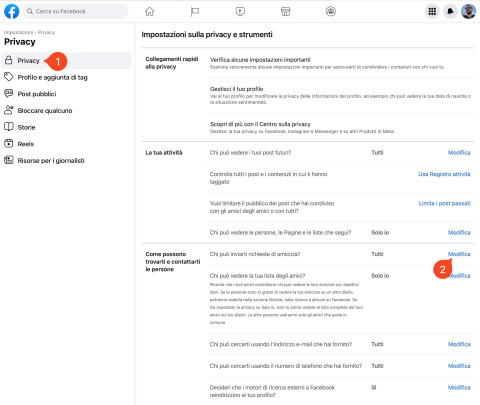Open the Pages flag icon

pyautogui.click(x=195, y=12)
